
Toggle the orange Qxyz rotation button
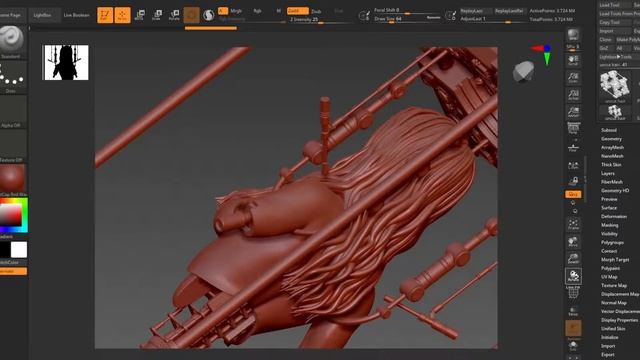click(x=573, y=194)
